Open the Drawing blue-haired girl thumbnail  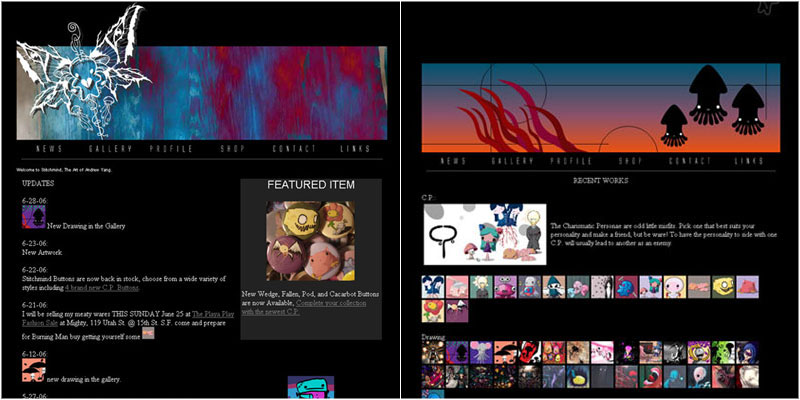tap(747, 353)
